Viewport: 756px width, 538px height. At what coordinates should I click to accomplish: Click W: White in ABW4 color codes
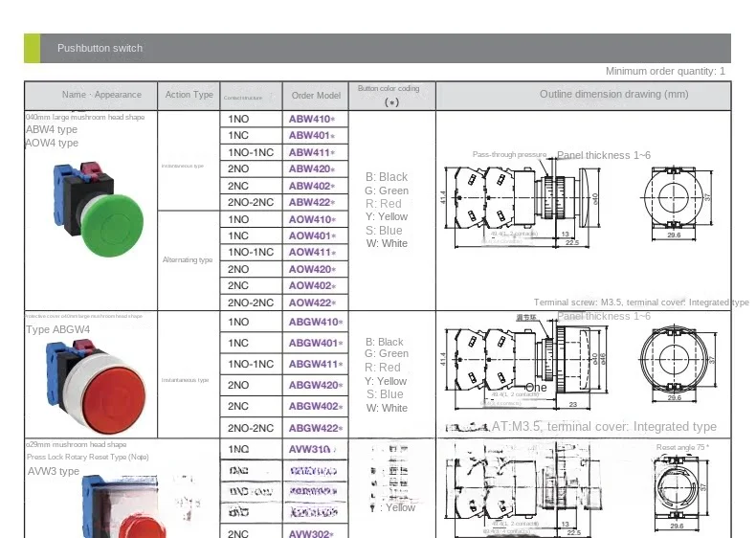pyautogui.click(x=387, y=244)
